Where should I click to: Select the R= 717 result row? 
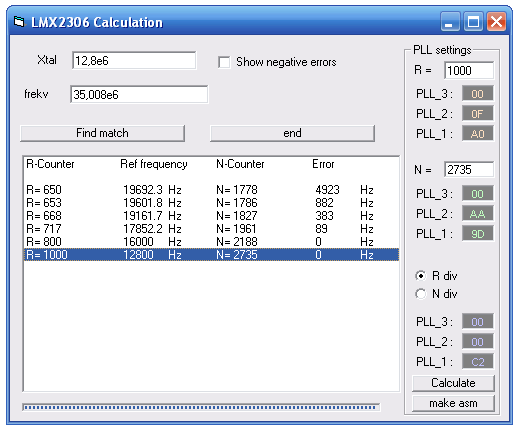tap(211, 229)
